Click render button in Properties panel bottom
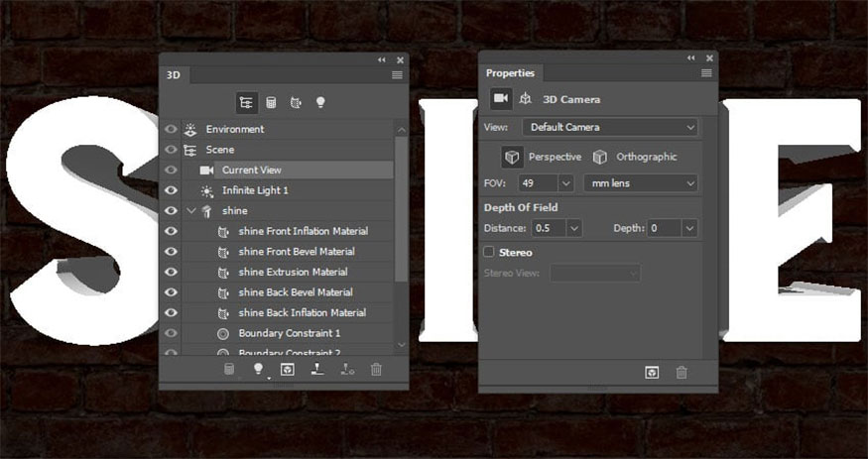The image size is (868, 459). pos(652,373)
